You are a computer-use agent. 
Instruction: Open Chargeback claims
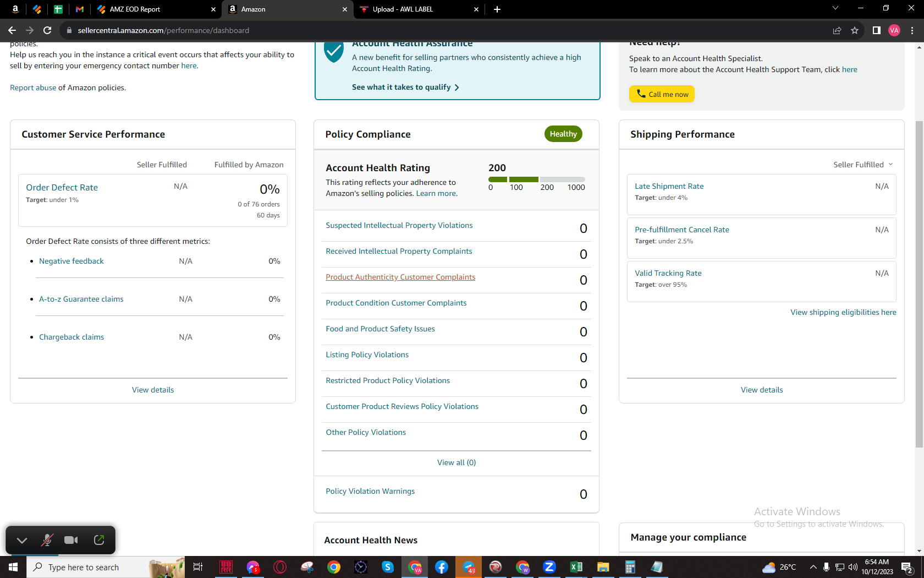point(71,337)
